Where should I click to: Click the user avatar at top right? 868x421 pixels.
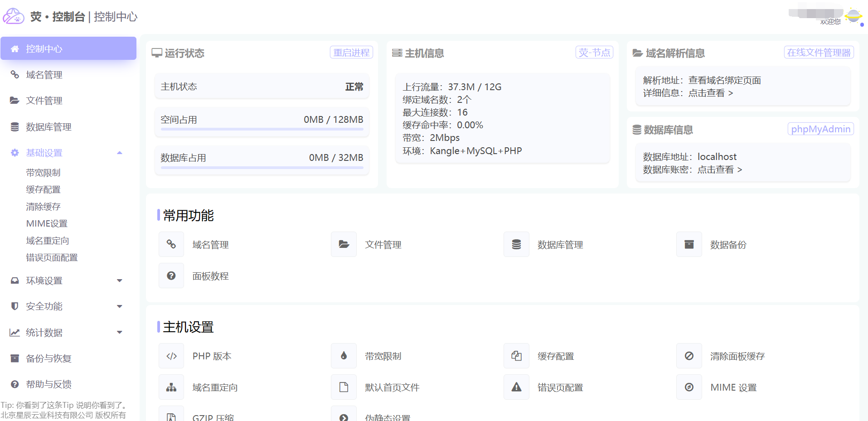click(x=853, y=16)
